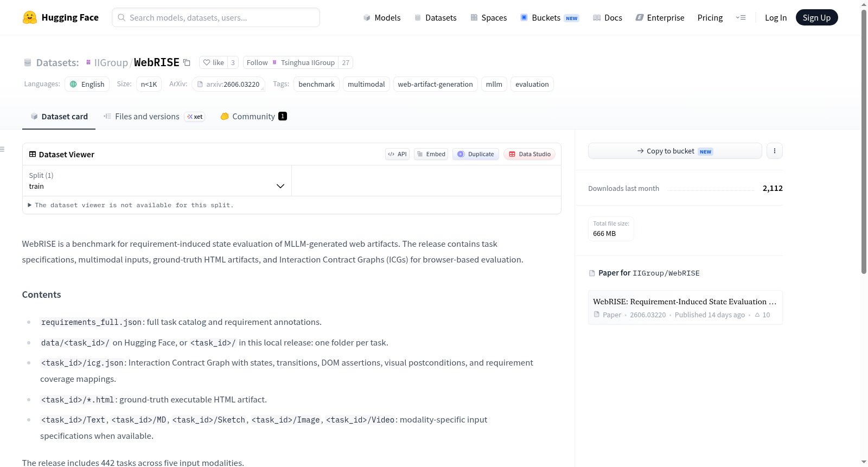
Task: Select the benchmark tag
Action: tap(316, 84)
